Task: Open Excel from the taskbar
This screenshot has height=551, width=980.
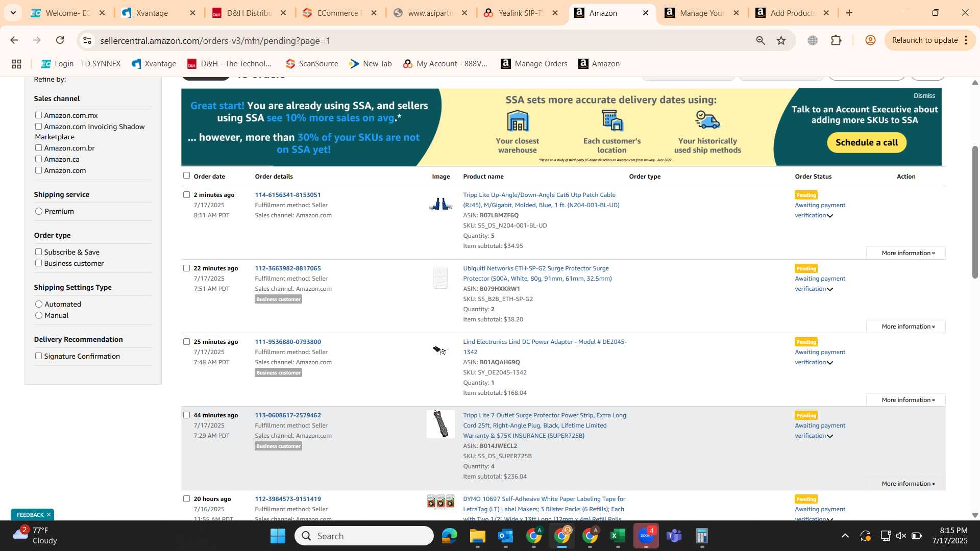Action: click(x=618, y=536)
